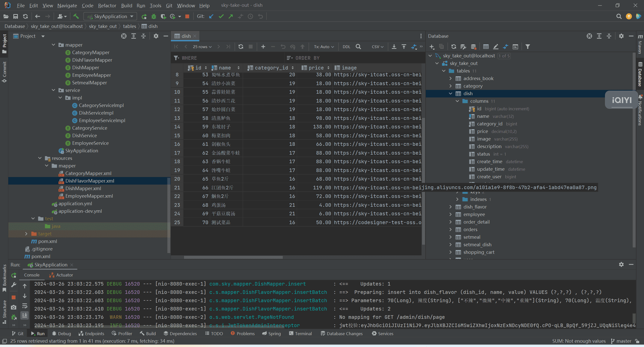Image resolution: width=644 pixels, height=347 pixels.
Task: Open Search Everywhere magnifier icon
Action: [x=619, y=16]
